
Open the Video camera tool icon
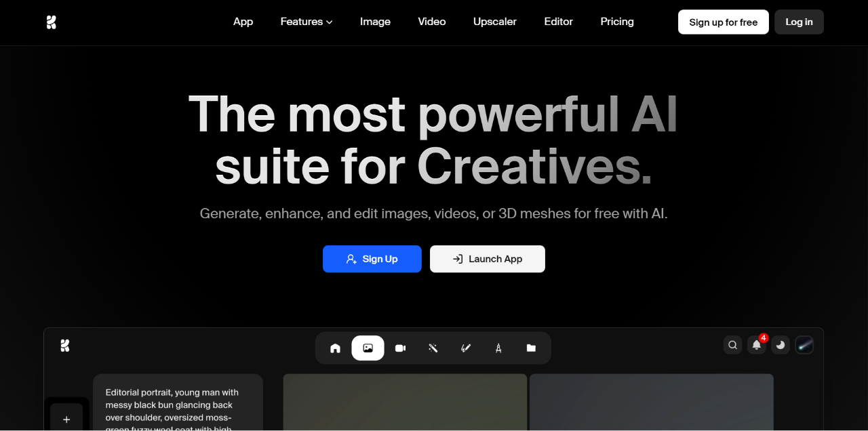(400, 348)
